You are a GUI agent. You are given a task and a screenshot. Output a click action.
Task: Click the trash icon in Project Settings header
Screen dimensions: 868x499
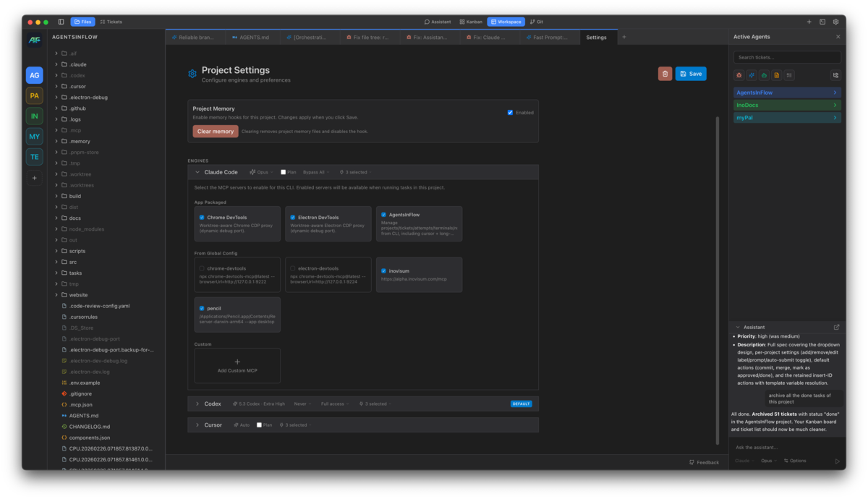point(665,73)
